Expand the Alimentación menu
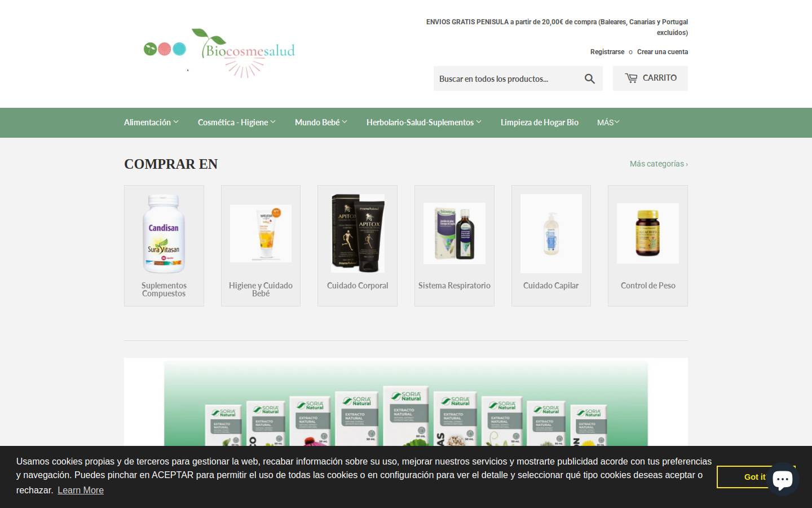Image resolution: width=812 pixels, height=508 pixels. pos(151,122)
